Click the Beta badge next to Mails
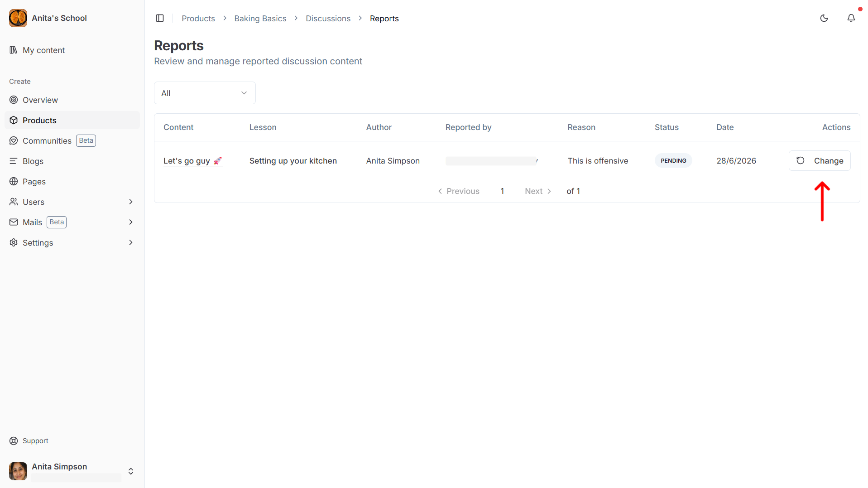 point(57,222)
